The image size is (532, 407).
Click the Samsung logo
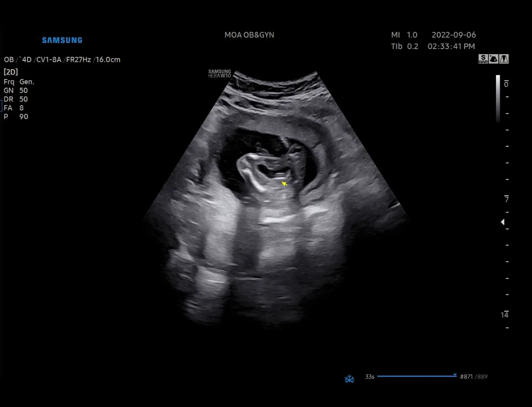pyautogui.click(x=62, y=40)
